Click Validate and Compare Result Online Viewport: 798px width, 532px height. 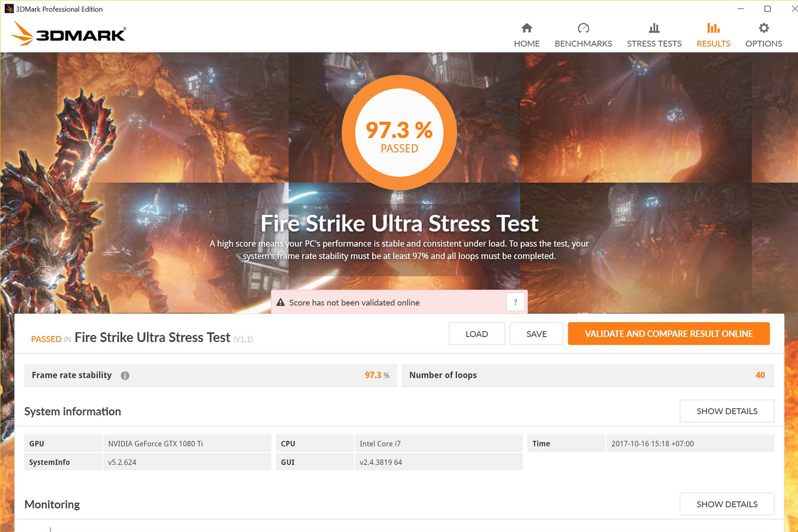pyautogui.click(x=669, y=334)
